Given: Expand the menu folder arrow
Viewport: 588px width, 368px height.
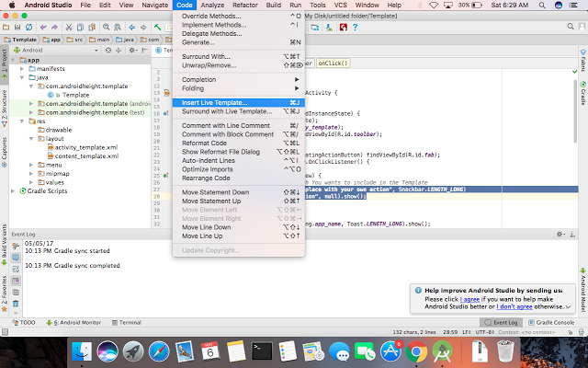Looking at the screenshot, I should click(x=31, y=165).
